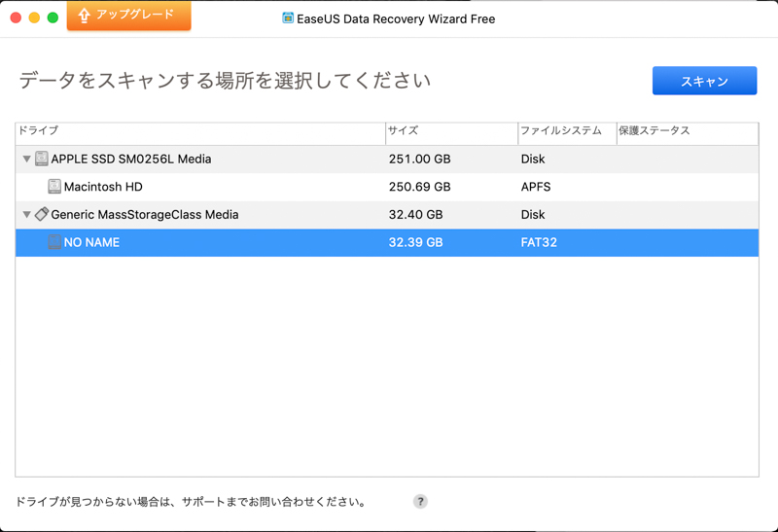Screen dimensions: 778x532
Task: Click the question mark help icon
Action: pos(420,501)
